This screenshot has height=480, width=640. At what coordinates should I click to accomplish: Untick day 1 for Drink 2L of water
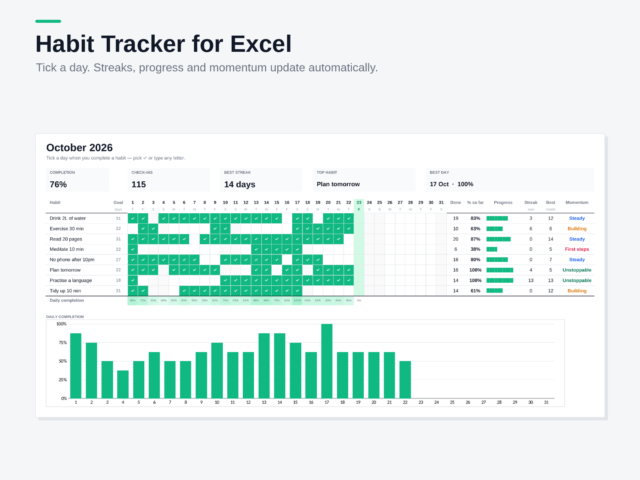click(x=133, y=218)
